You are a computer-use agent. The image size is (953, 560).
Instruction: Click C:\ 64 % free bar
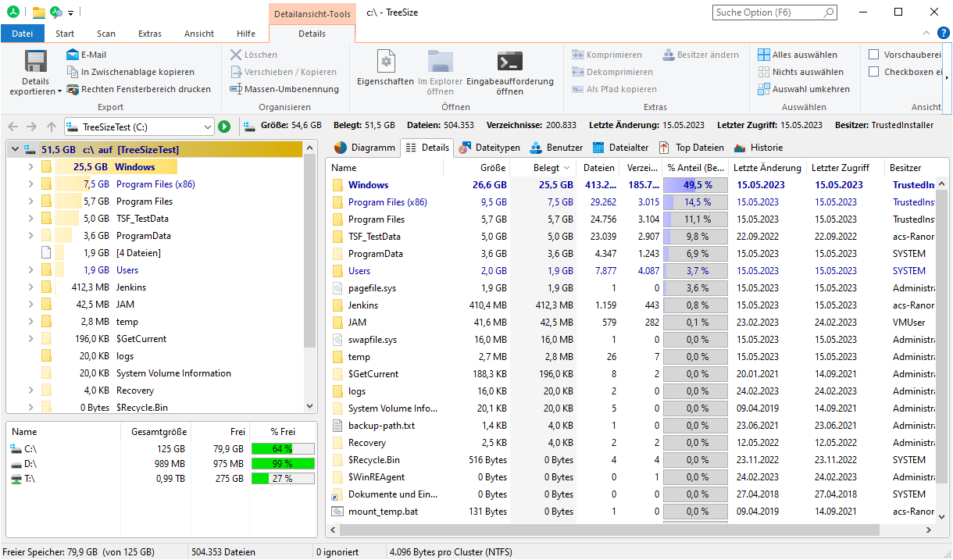coord(282,448)
